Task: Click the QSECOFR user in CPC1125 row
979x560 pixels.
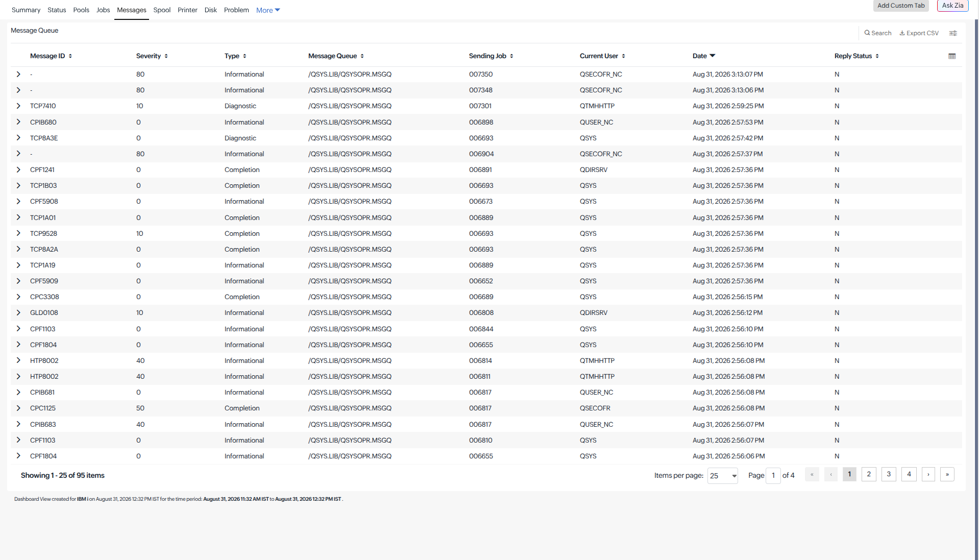Action: tap(595, 408)
